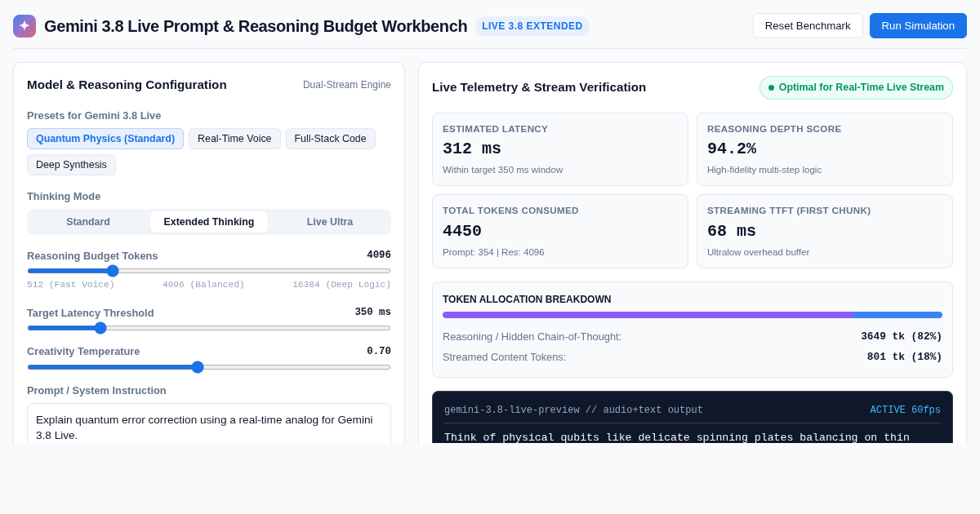Click the gemini-3.8-live-preview console header text
This screenshot has height=514, width=980.
click(x=573, y=410)
